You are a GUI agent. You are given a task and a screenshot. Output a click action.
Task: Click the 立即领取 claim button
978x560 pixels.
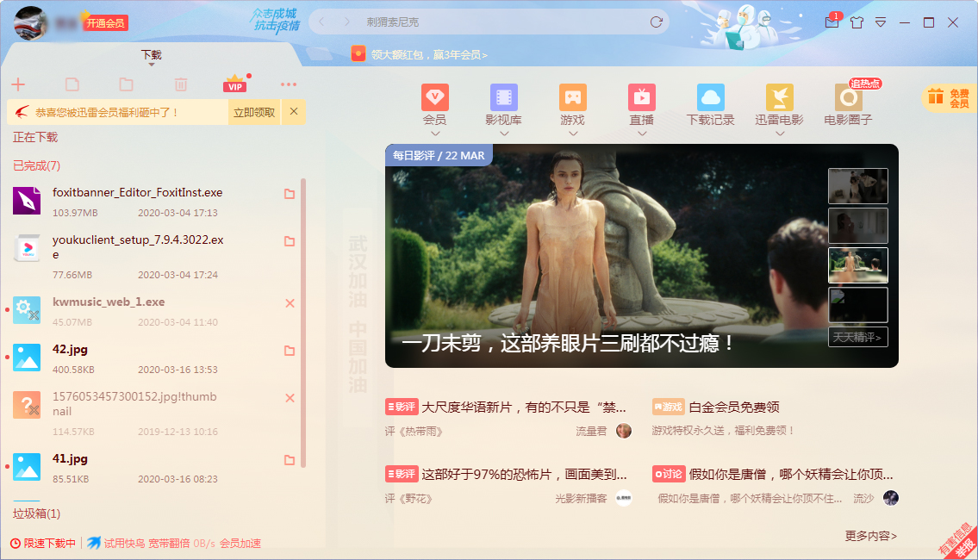(x=255, y=112)
